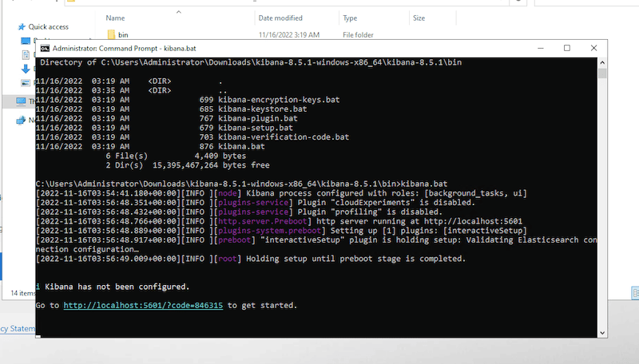Image resolution: width=639 pixels, height=364 pixels.
Task: Click the Command Prompt scrollbar down arrow
Action: tap(602, 333)
